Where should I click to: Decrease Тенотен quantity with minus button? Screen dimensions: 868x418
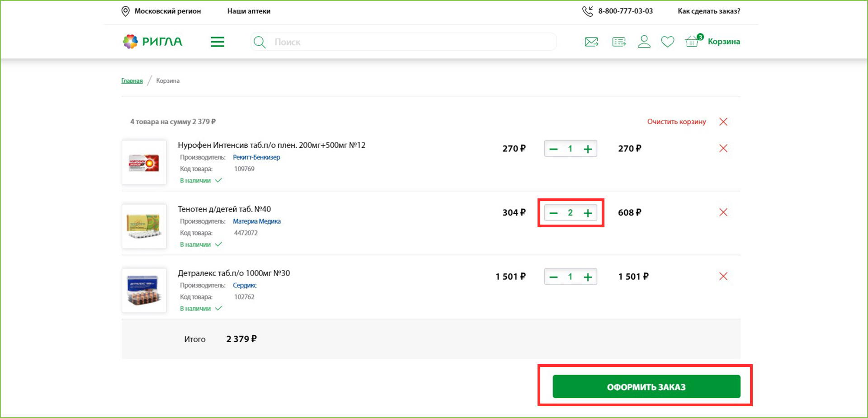(553, 213)
